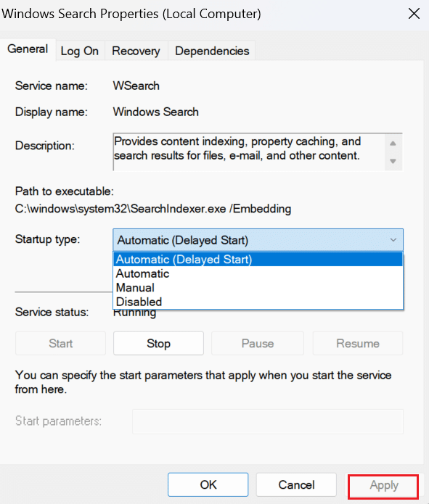Click the Start parameters input field
Screen dimensions: 429x504
(x=268, y=421)
